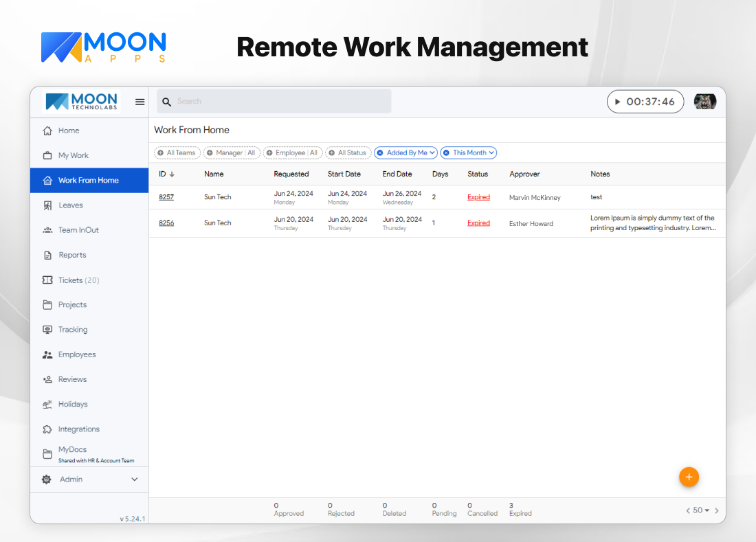Remove the Added By Me filter
The width and height of the screenshot is (756, 542).
(380, 153)
